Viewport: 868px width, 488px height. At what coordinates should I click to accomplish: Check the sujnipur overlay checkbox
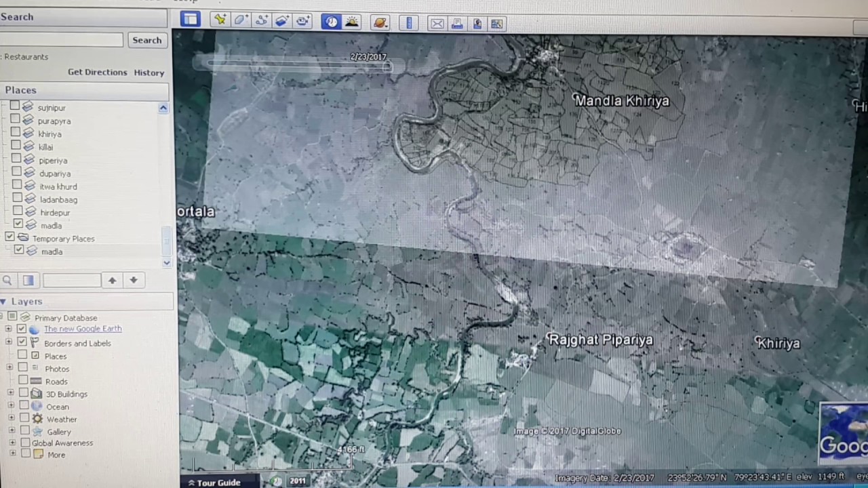[15, 106]
